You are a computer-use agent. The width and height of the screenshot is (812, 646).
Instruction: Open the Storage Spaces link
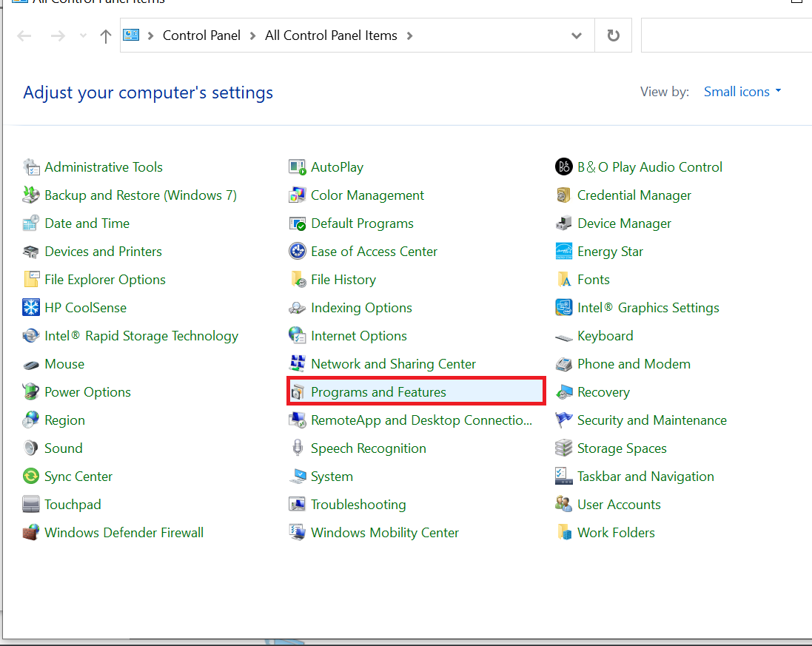[622, 448]
